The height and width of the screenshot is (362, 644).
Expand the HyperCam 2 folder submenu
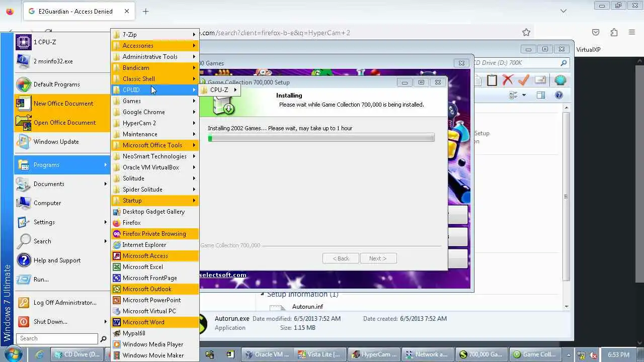click(155, 123)
